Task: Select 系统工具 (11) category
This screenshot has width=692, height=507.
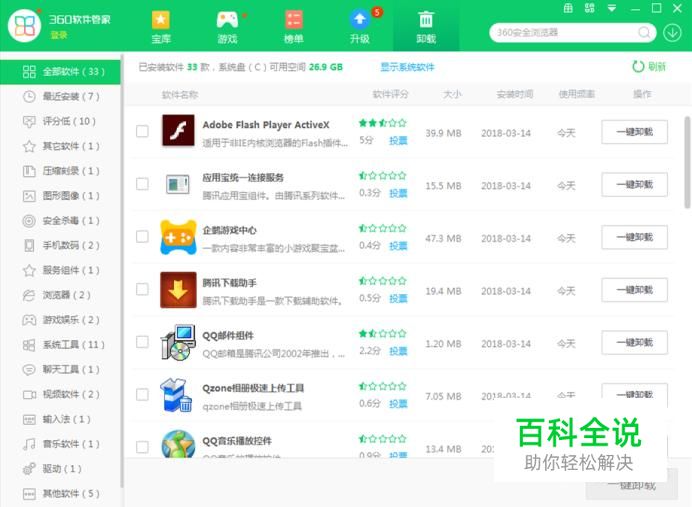Action: click(60, 345)
